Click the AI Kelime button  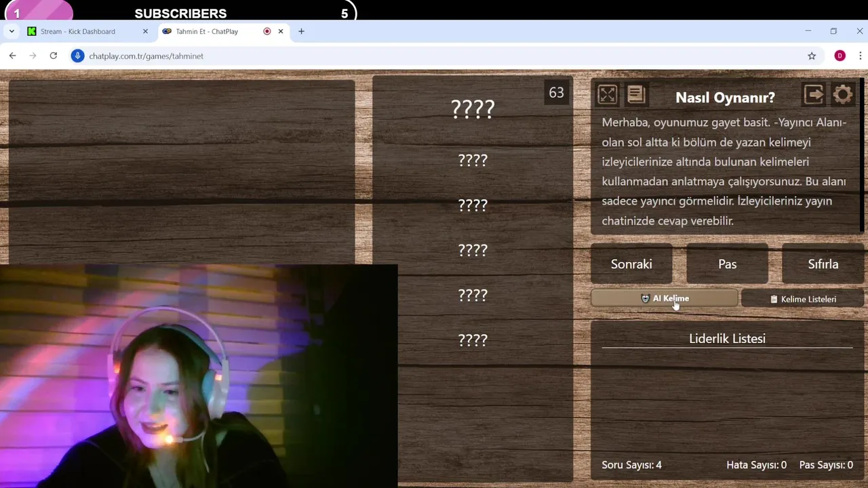[664, 298]
